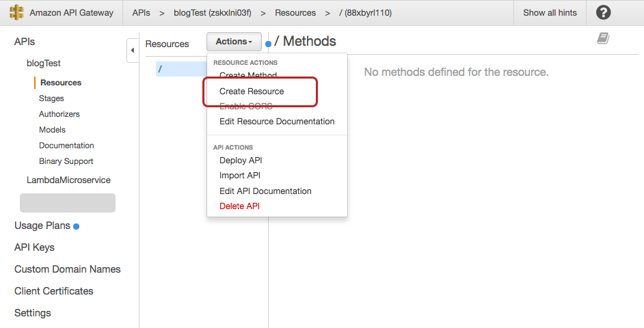The image size is (644, 328).
Task: Select LambdaMicroservice API in sidebar
Action: point(68,180)
